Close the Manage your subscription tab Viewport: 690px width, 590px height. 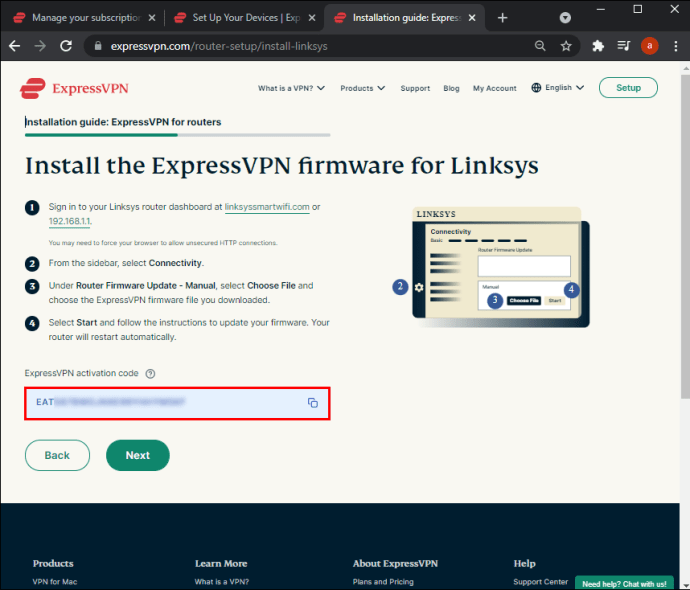[x=152, y=18]
